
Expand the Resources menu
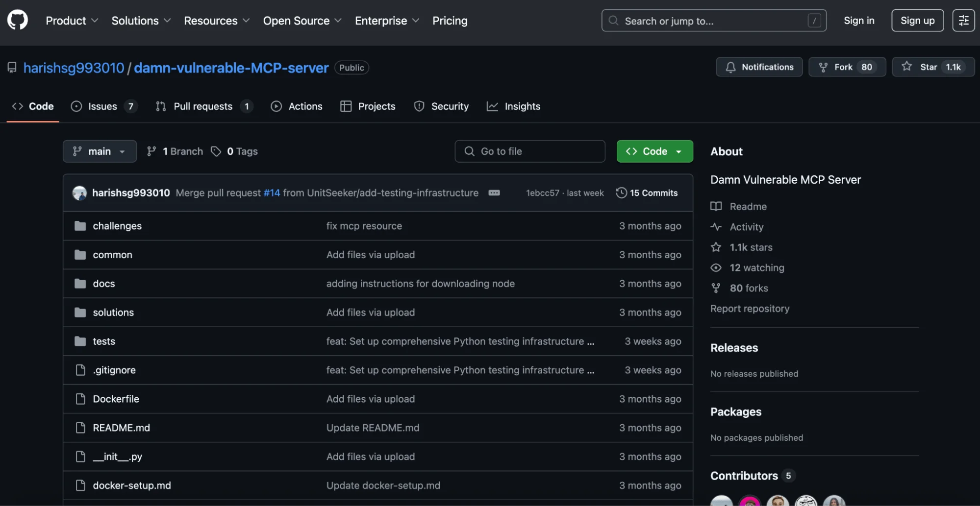pyautogui.click(x=217, y=21)
